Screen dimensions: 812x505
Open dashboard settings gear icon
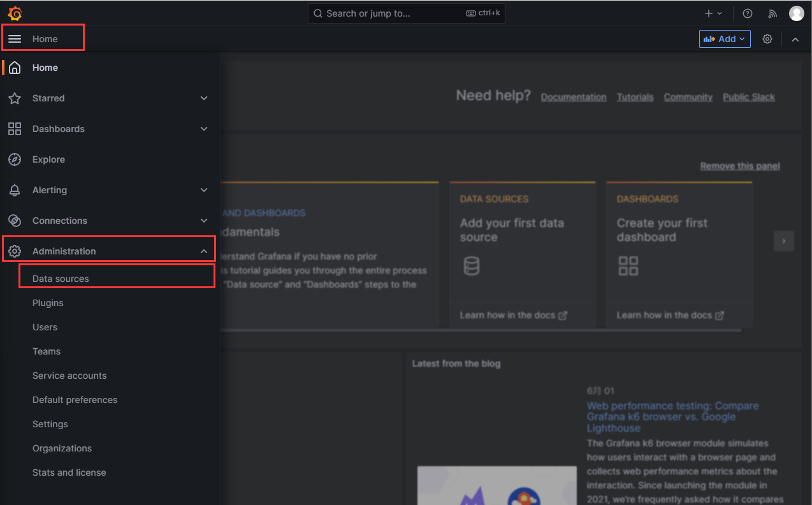(767, 39)
